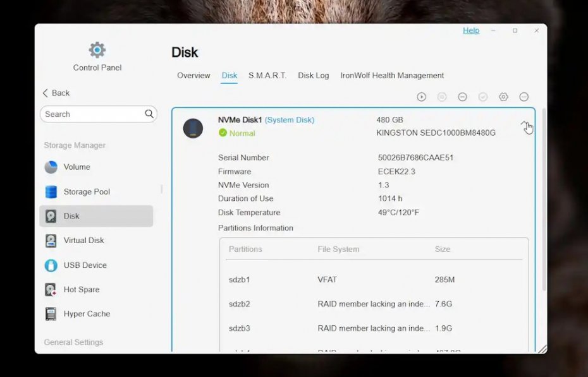Click the 1014 h duration value

(390, 198)
